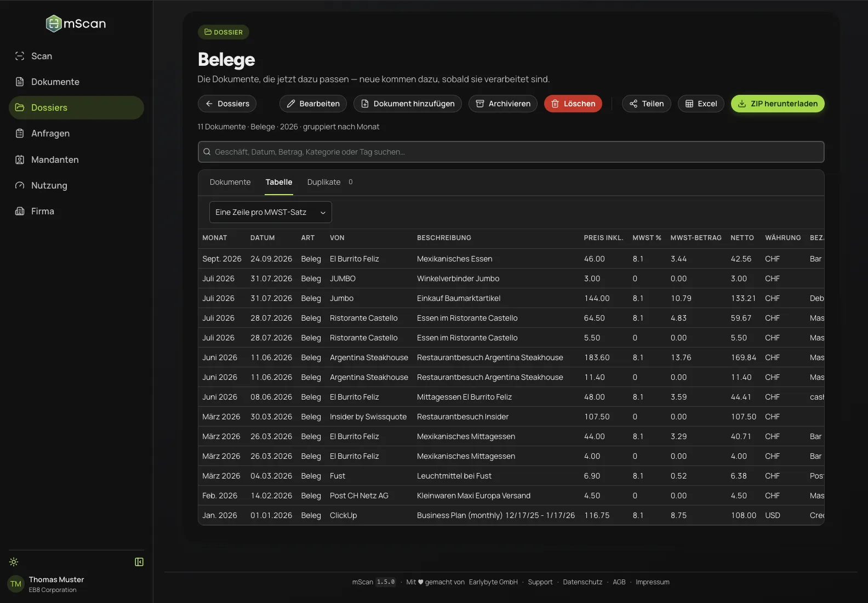Open Datenschutz footer link
Viewport: 868px width, 603px height.
pos(583,582)
